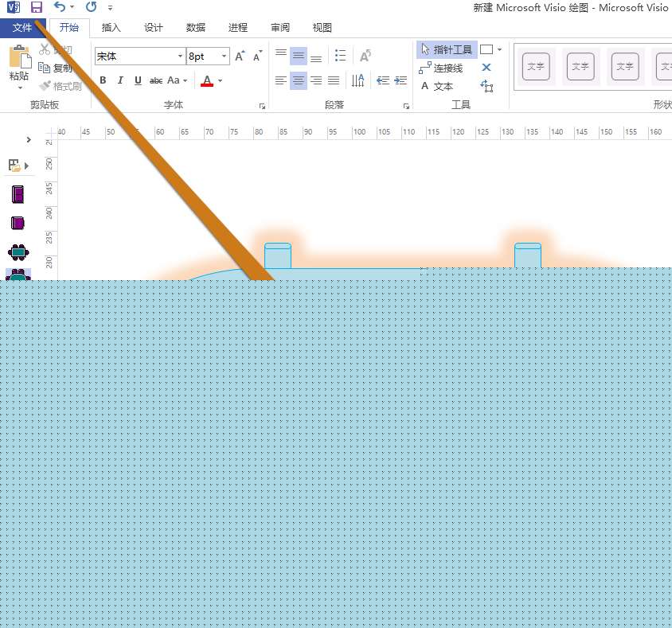Toggle strikethrough formatting

(x=156, y=80)
